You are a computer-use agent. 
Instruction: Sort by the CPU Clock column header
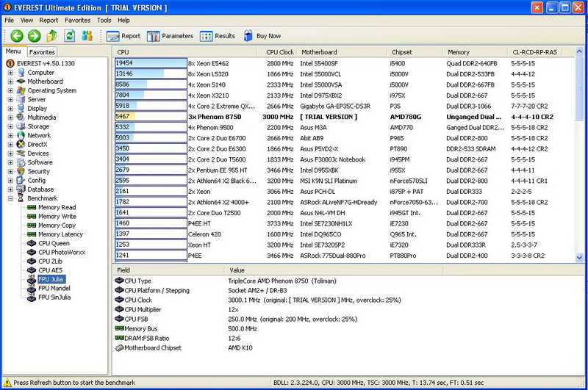pos(277,52)
